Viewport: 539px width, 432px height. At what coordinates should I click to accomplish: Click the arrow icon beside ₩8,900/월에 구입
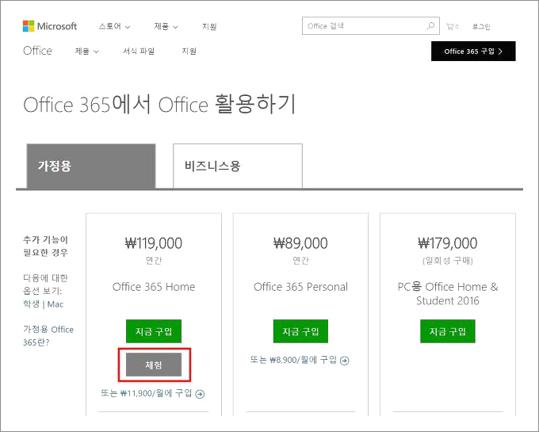tap(344, 361)
